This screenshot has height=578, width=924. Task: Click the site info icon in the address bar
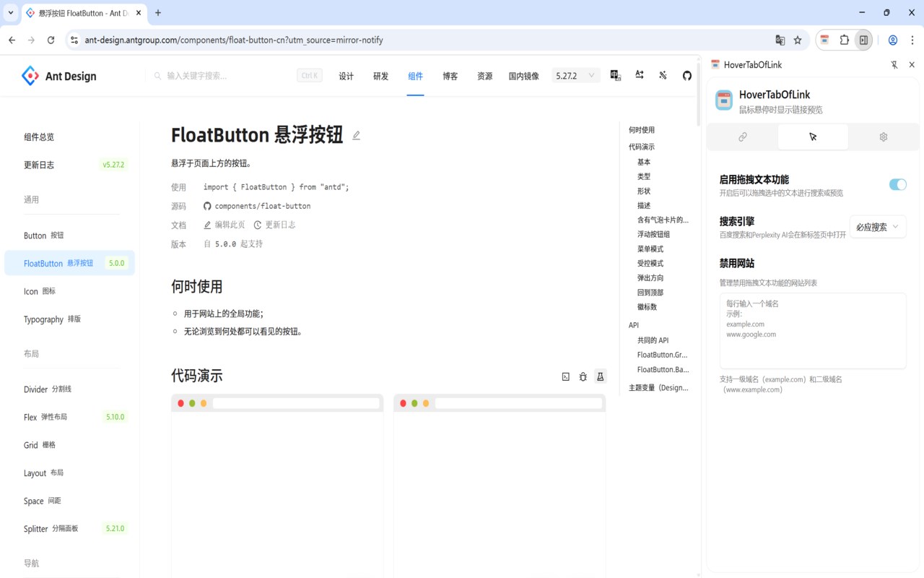pos(74,40)
